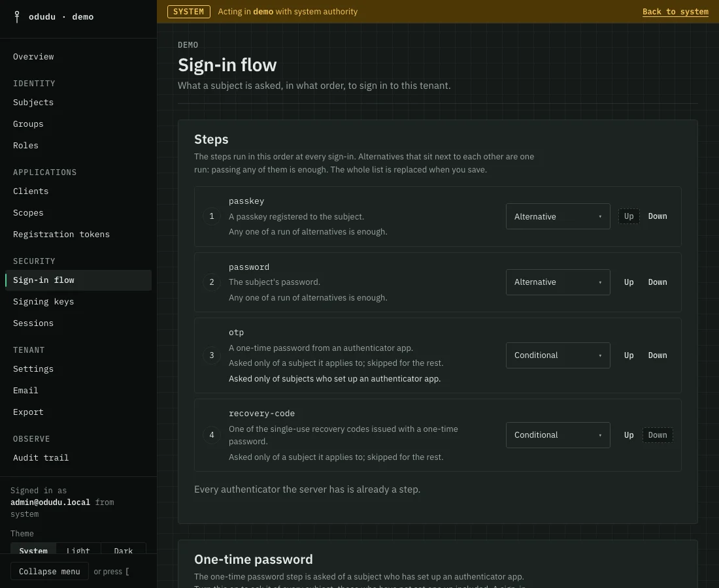Click the SYSTEM badge in the banner

pyautogui.click(x=188, y=12)
